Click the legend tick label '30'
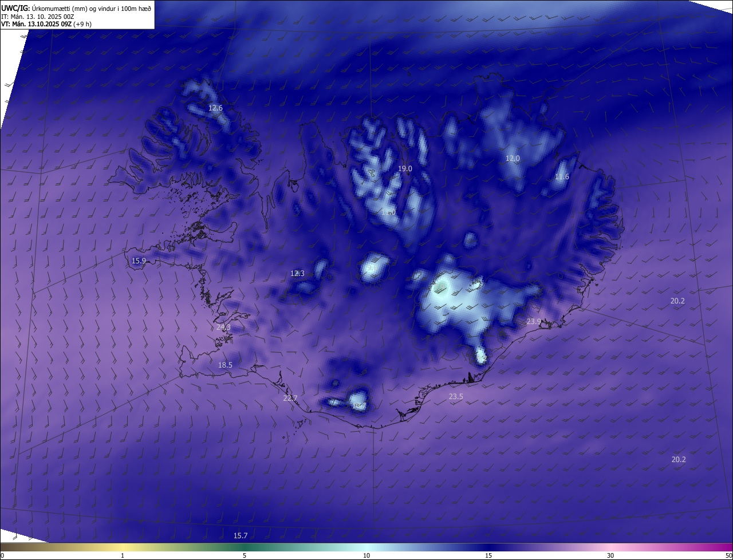This screenshot has width=733, height=560. [x=610, y=555]
